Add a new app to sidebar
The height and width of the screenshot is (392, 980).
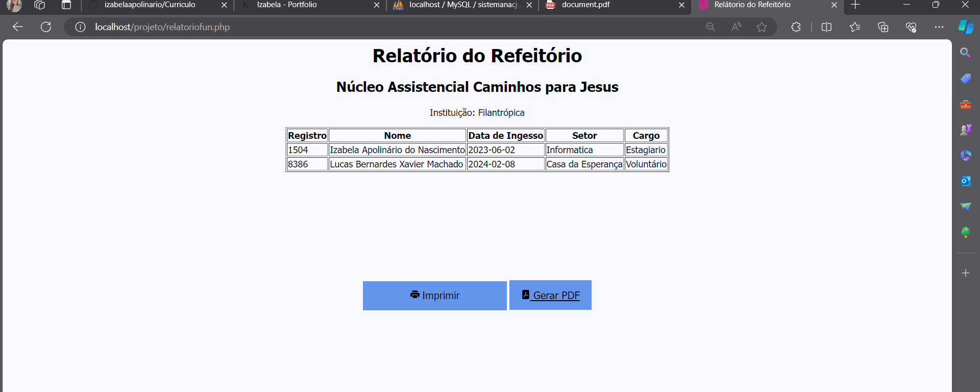965,273
